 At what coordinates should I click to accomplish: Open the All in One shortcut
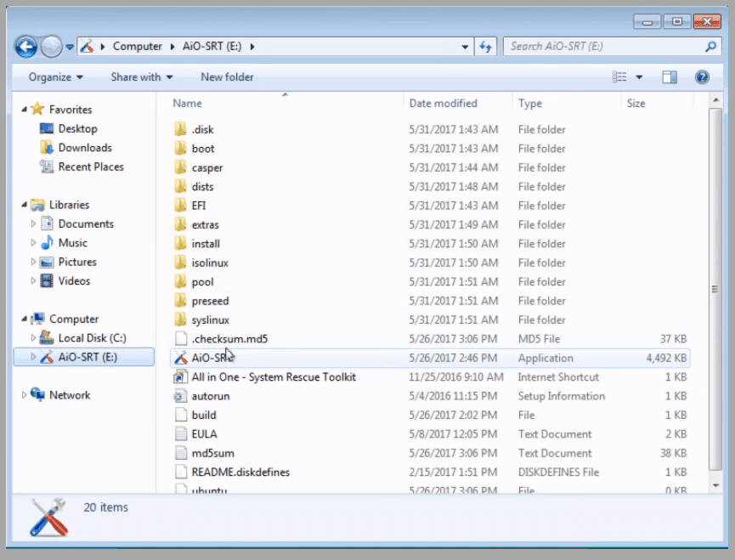click(273, 376)
